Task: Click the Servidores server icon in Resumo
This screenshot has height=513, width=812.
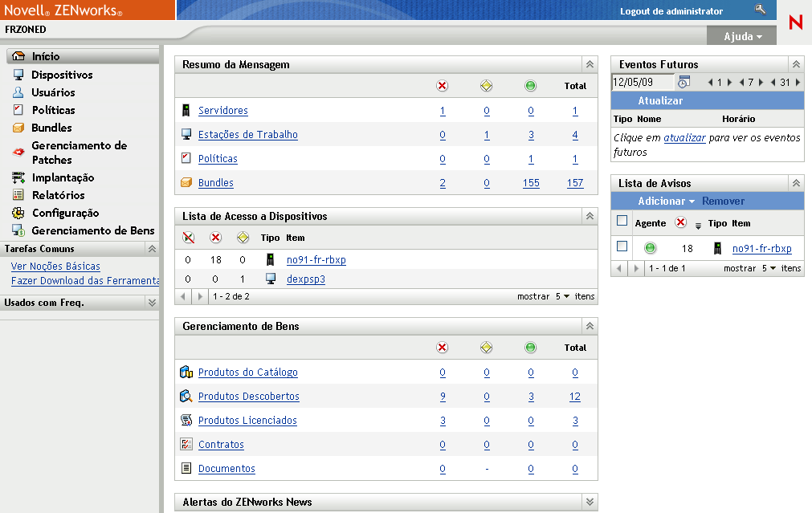Action: pos(186,110)
